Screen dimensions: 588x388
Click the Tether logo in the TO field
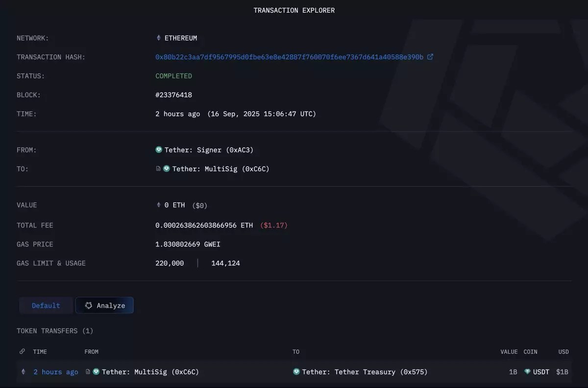[x=167, y=169]
